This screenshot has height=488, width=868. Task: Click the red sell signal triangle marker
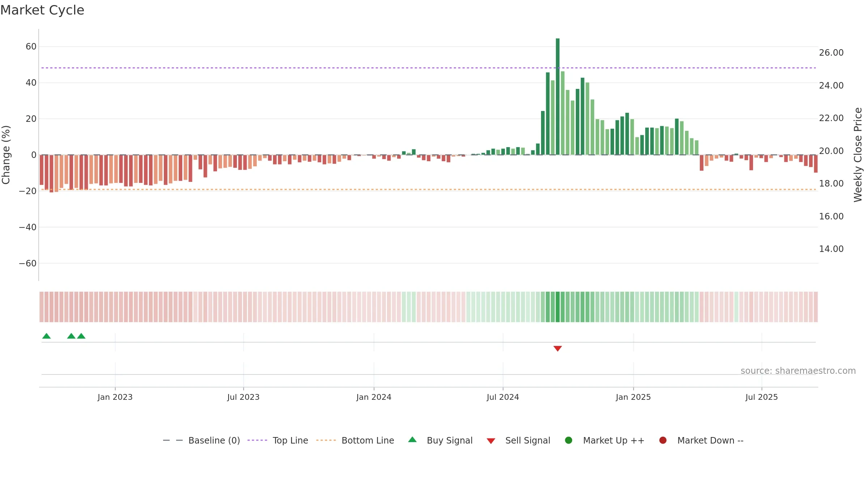(558, 348)
